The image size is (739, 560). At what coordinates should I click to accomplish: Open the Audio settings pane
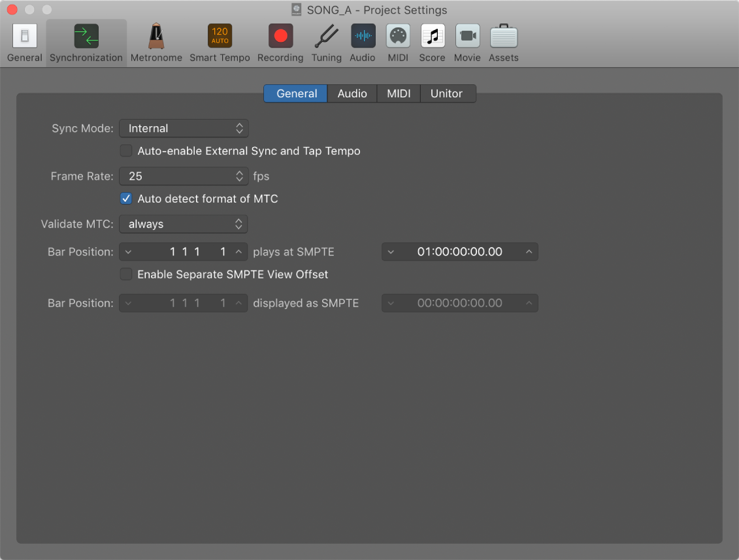click(363, 41)
